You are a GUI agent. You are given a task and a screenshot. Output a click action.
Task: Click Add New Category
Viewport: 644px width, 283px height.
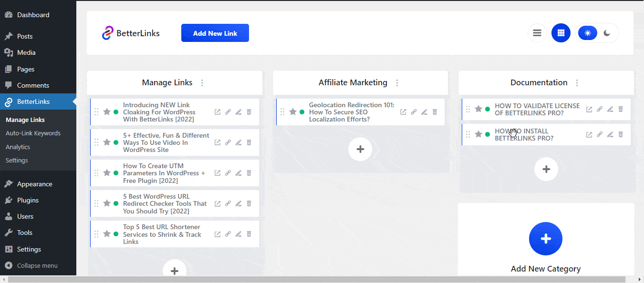coord(545,239)
